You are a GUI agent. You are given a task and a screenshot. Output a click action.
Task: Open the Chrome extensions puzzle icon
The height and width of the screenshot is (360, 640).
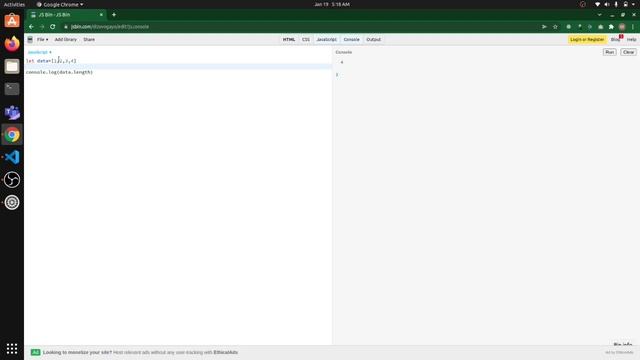click(611, 27)
